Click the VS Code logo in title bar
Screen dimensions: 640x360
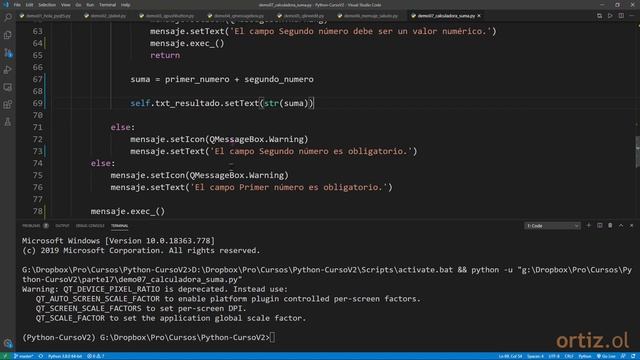6,5
